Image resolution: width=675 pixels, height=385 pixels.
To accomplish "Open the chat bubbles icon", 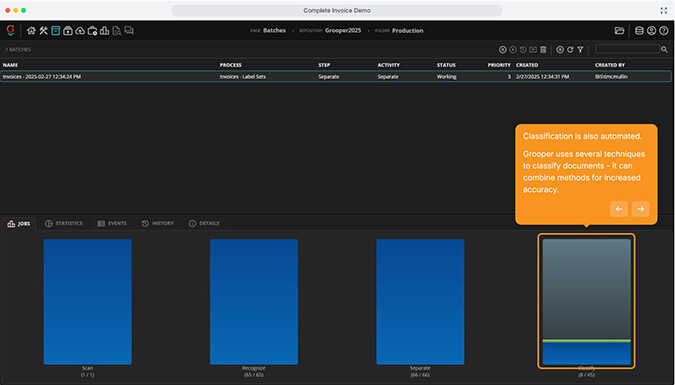I will point(129,30).
